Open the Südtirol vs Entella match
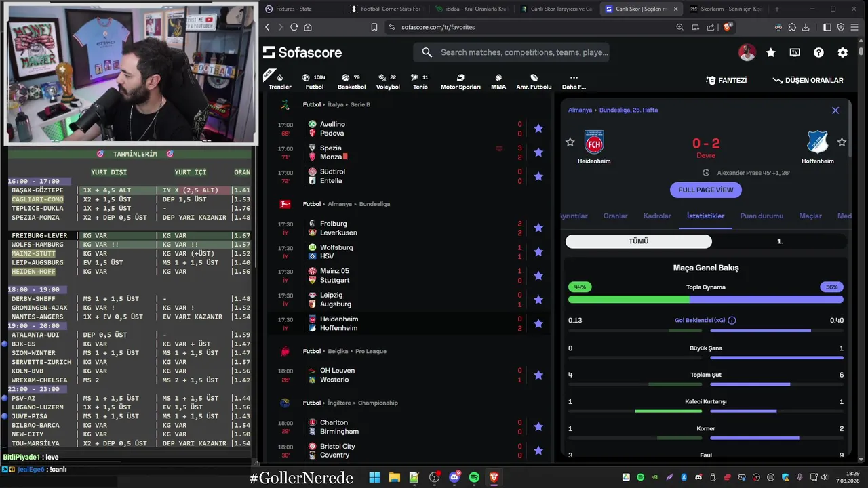The image size is (868, 488). click(409, 176)
